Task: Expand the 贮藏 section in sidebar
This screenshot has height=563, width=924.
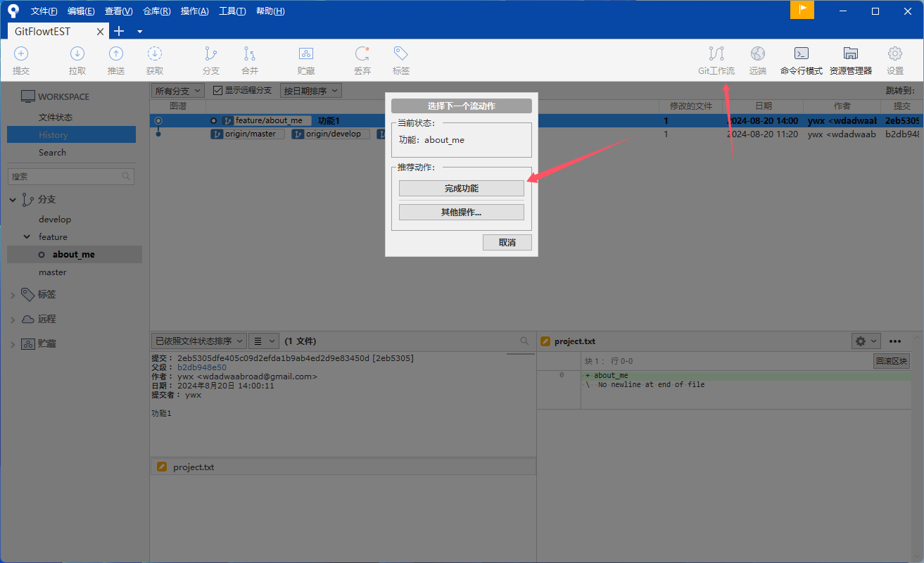Action: 13,344
